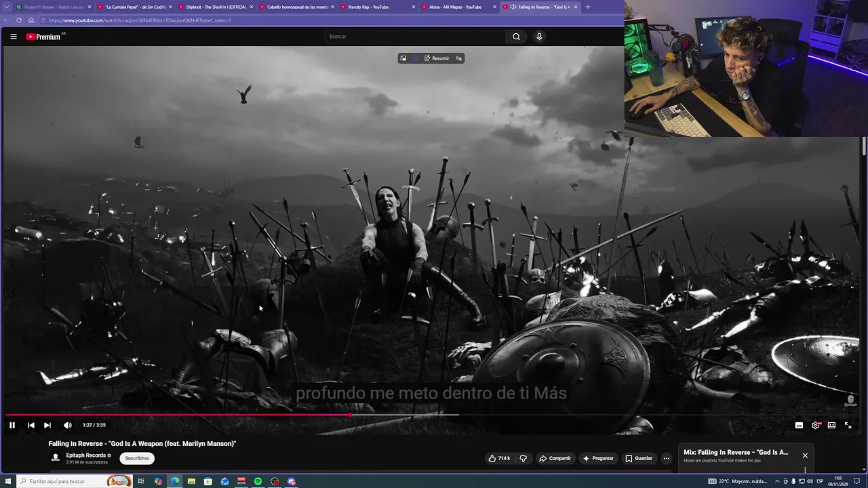The width and height of the screenshot is (868, 488).
Task: Expand the browser tab list chevron
Action: (6, 7)
